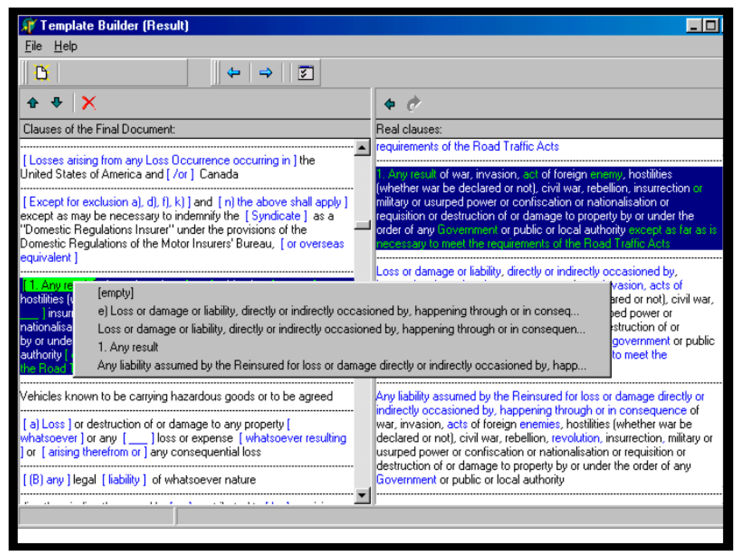Click scrollbar up arrow in left pane
The image size is (741, 560).
coord(362,148)
